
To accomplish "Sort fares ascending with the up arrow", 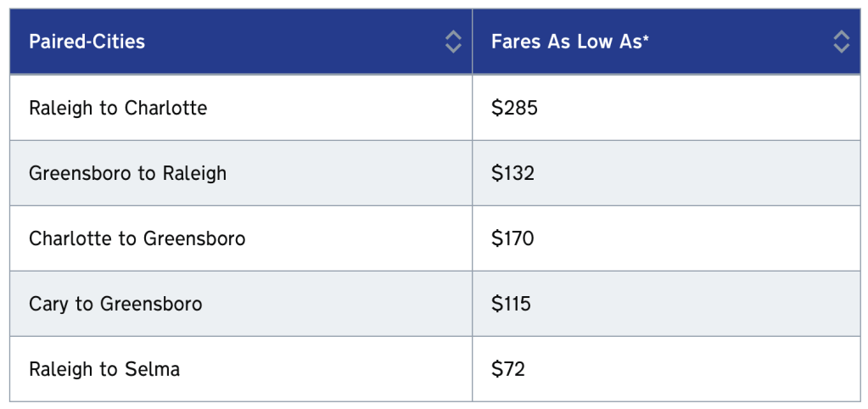I will [x=841, y=35].
